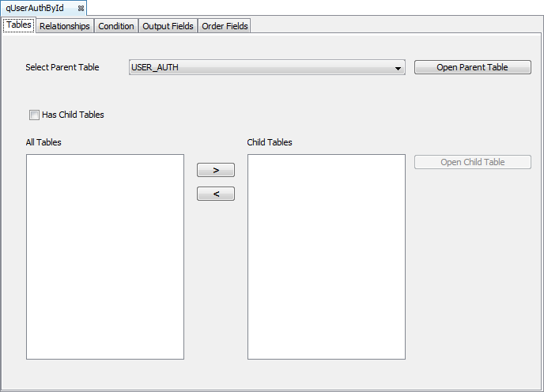Screen dimensions: 544x392
Task: Enable the Has Child Tables checkbox
Action: pyautogui.click(x=34, y=115)
